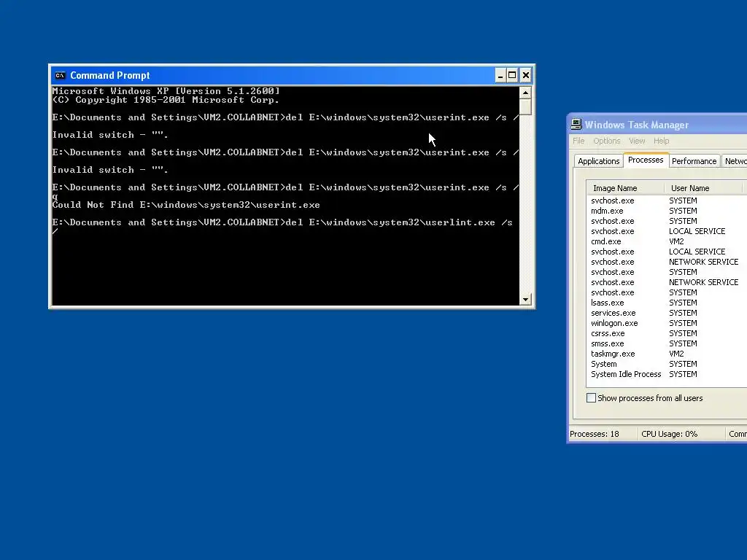Screen dimensions: 747x560
Task: Maximize the Command Prompt window
Action: click(512, 75)
